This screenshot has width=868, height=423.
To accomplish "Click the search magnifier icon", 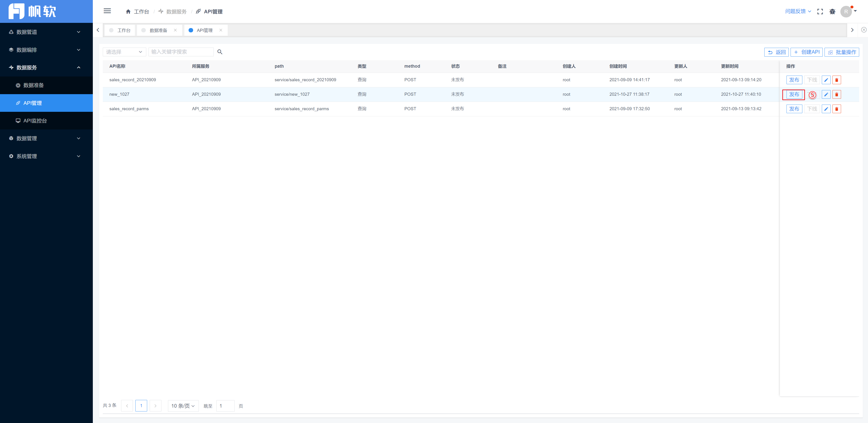I will coord(220,52).
